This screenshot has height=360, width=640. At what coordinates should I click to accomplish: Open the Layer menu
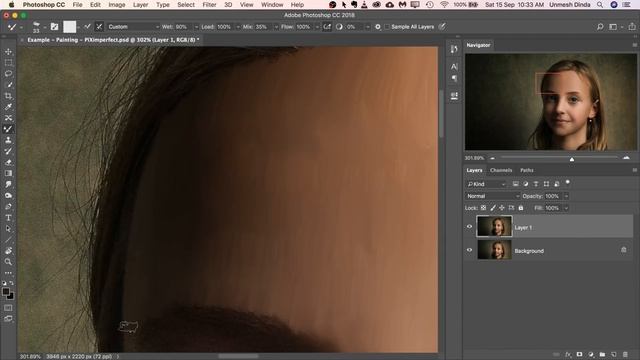click(140, 5)
